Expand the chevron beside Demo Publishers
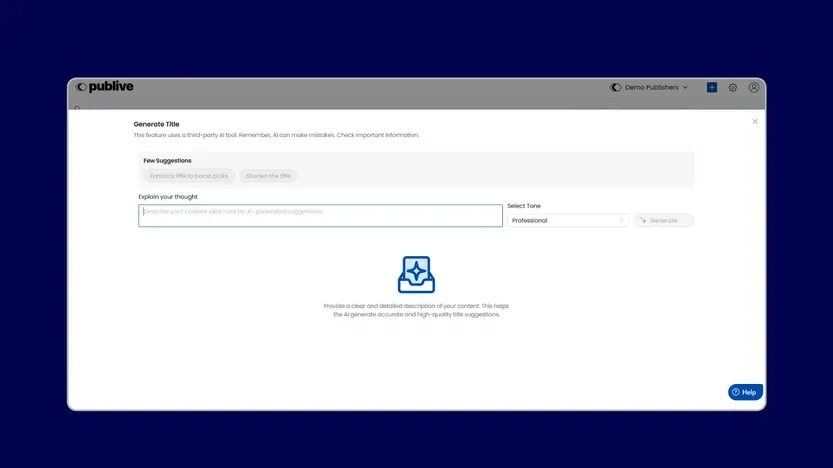This screenshot has width=833, height=468. 686,88
